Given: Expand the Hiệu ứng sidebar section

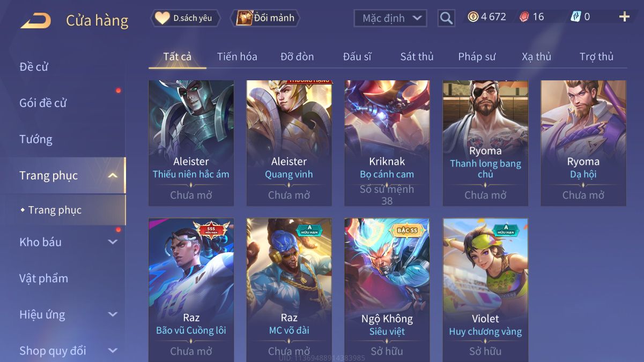Looking at the screenshot, I should click(x=113, y=315).
